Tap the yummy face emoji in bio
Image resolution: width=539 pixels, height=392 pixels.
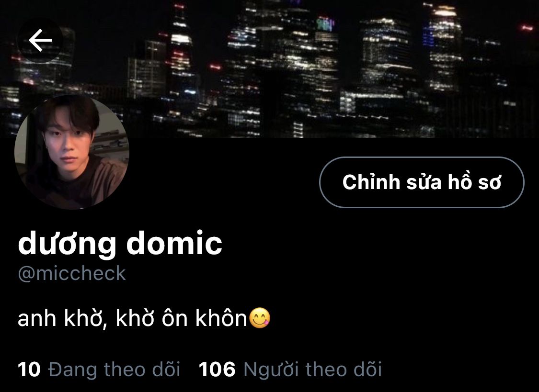pyautogui.click(x=260, y=318)
